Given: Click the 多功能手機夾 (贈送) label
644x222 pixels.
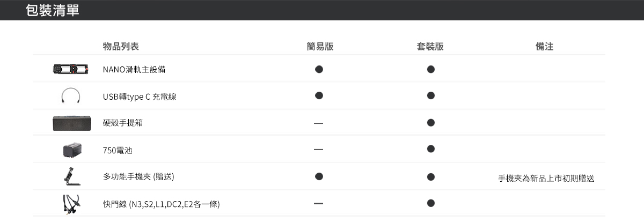Looking at the screenshot, I should click(x=138, y=177).
